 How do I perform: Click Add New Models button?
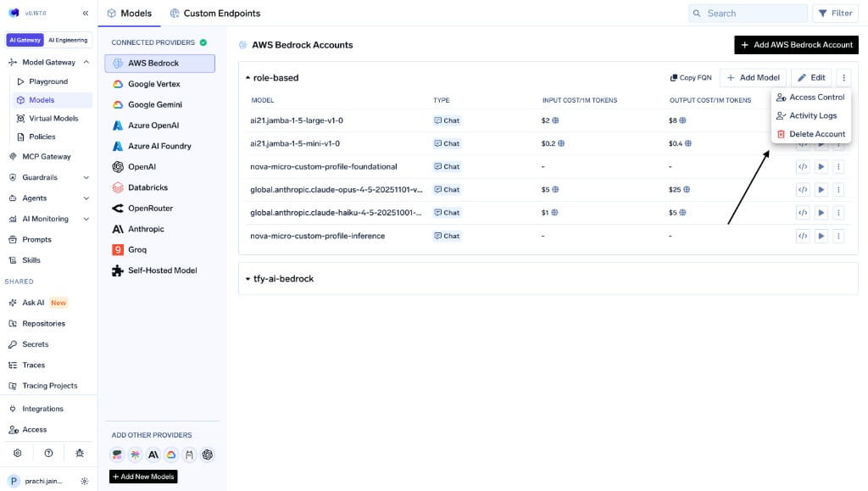click(143, 477)
